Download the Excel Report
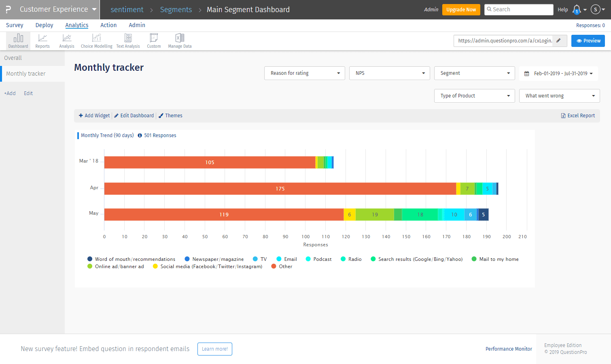Viewport: 611px width, 364px height. [x=578, y=116]
